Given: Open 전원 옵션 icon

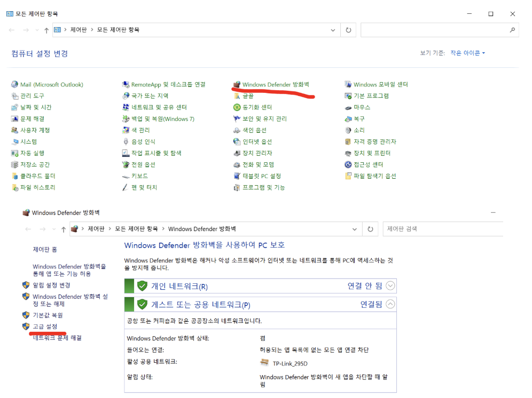Looking at the screenshot, I should (139, 165).
